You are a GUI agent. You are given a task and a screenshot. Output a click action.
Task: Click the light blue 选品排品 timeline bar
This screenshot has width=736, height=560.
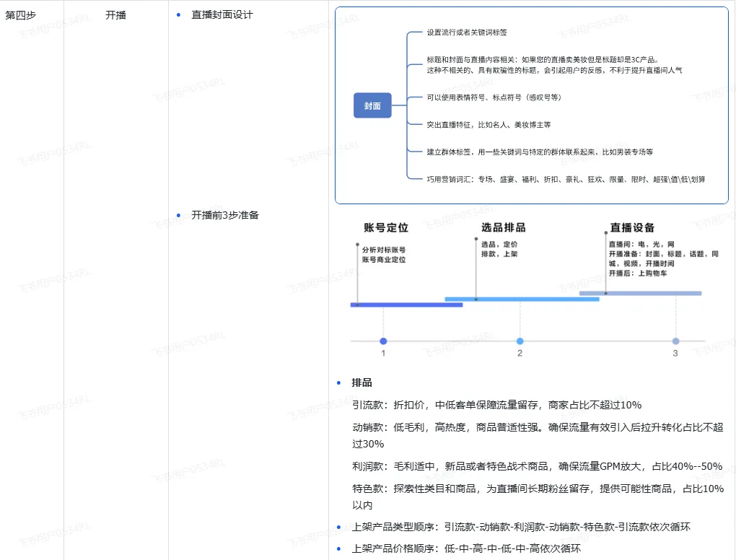click(x=522, y=299)
